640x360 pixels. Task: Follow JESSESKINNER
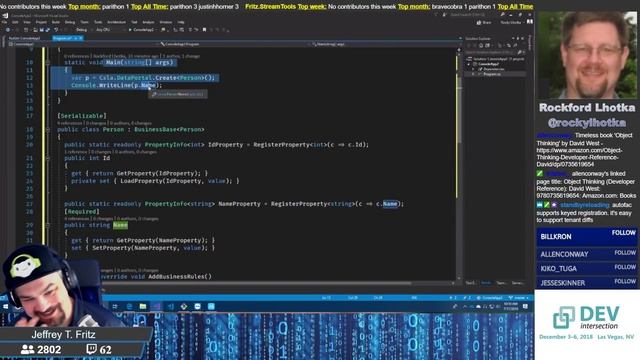click(x=625, y=281)
